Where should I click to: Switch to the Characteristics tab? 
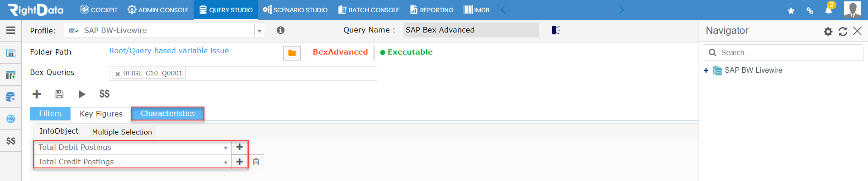[168, 113]
